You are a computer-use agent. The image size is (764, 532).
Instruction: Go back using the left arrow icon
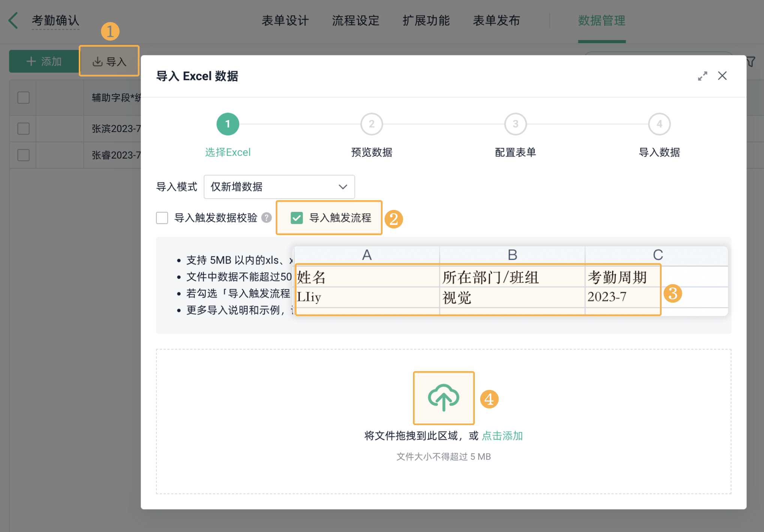coord(14,20)
